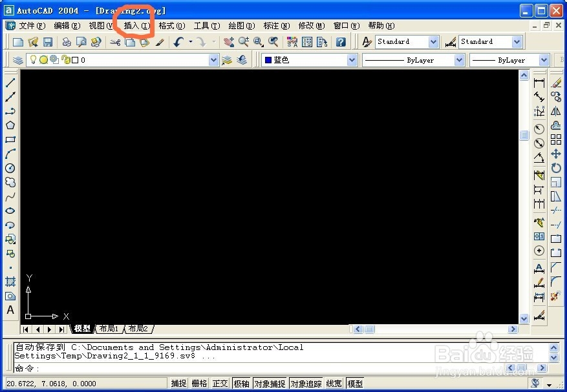Open the 格式(O) menu
Image resolution: width=567 pixels, height=392 pixels.
click(x=172, y=26)
